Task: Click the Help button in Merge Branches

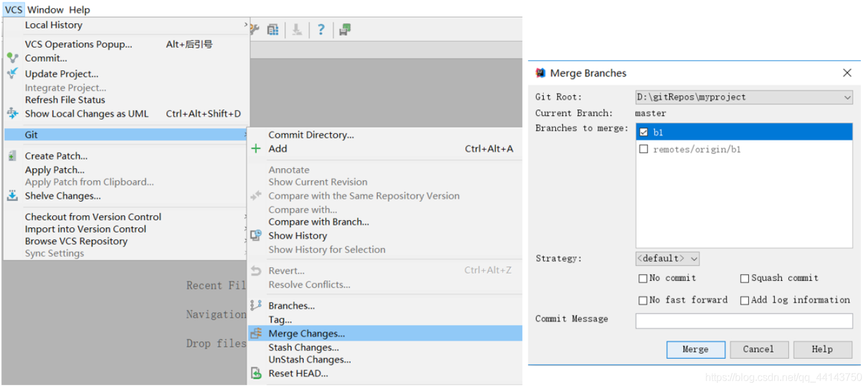Action: pos(822,350)
